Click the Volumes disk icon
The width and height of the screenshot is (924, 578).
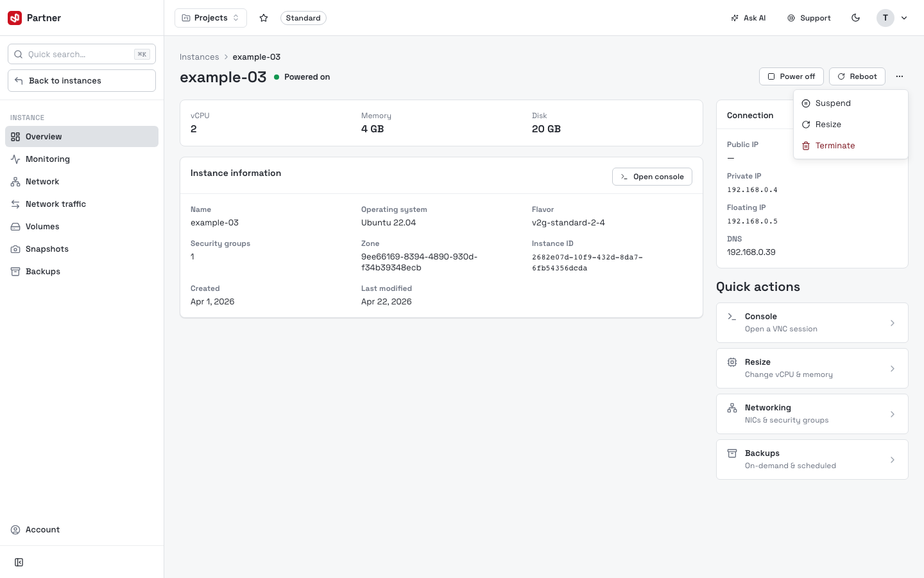coord(15,227)
